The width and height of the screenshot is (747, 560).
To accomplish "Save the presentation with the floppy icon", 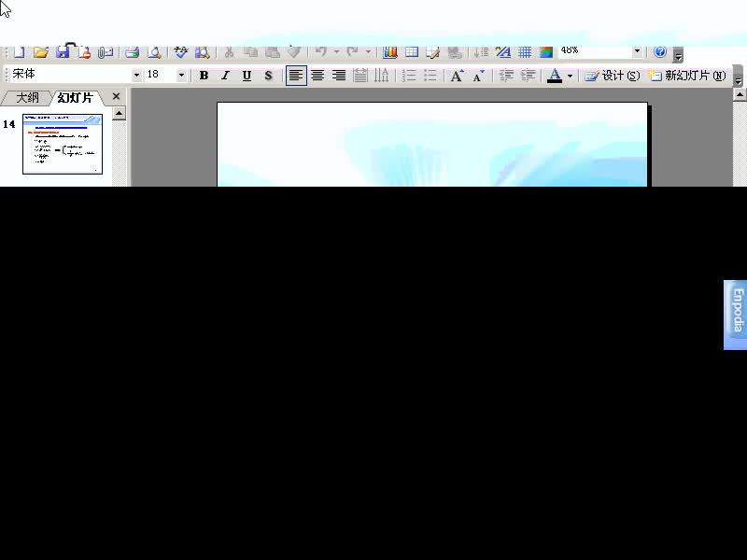I will tap(63, 52).
